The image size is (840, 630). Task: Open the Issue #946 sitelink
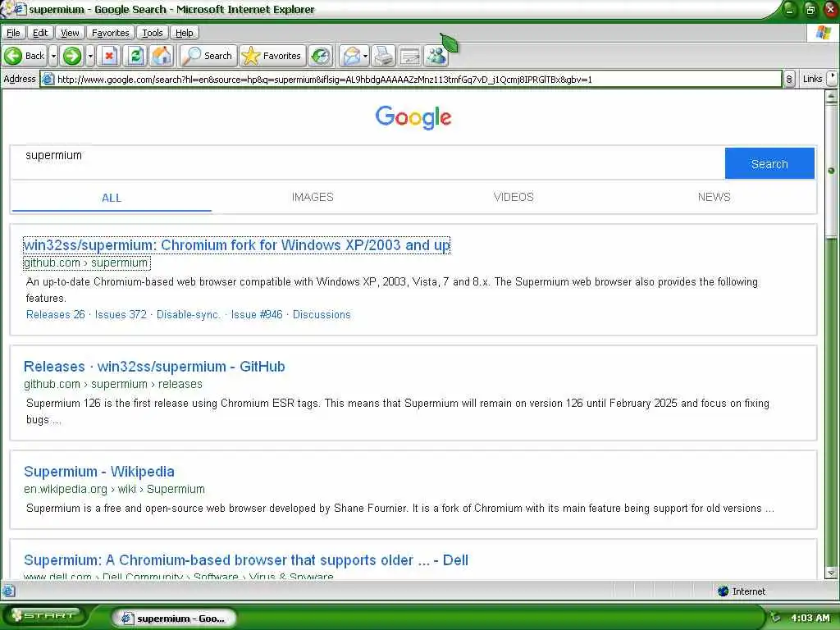pos(257,314)
